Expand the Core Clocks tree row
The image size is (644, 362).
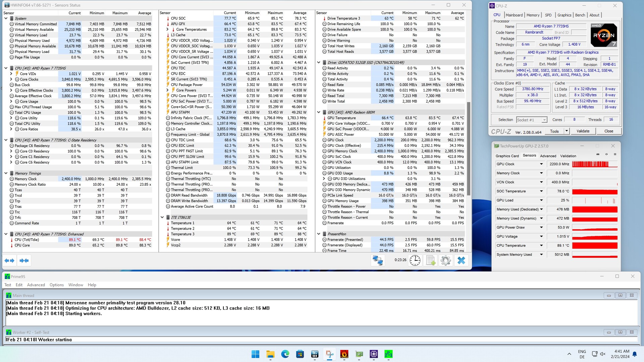tap(11, 79)
